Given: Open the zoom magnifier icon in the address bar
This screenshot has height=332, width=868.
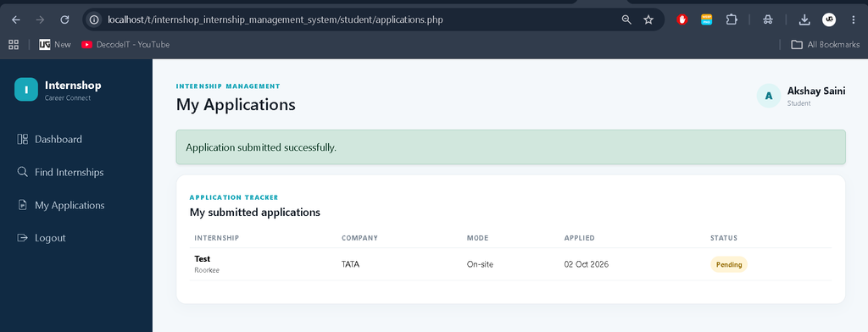Looking at the screenshot, I should [626, 20].
